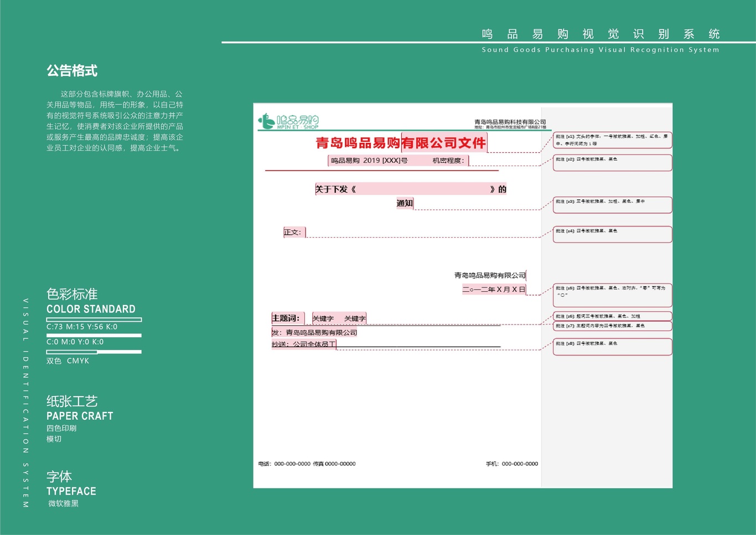The height and width of the screenshot is (535, 756).
Task: Select the description paragraph under 公告格式
Action: point(115,121)
